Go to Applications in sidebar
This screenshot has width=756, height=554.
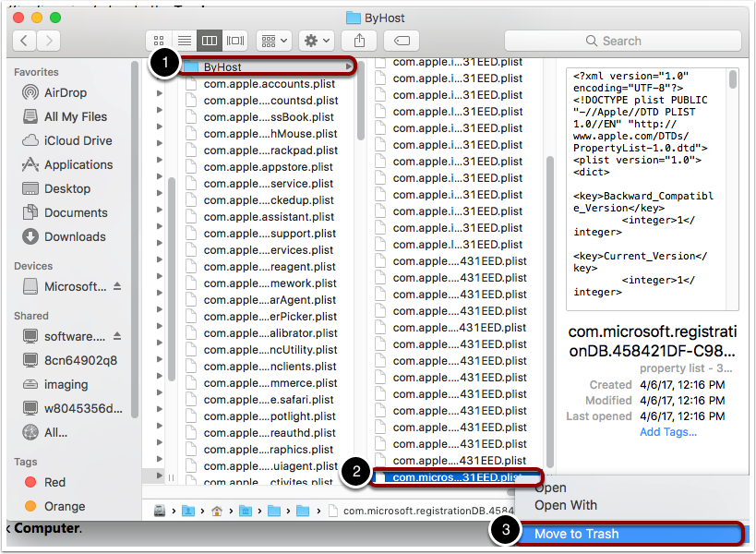tap(78, 165)
